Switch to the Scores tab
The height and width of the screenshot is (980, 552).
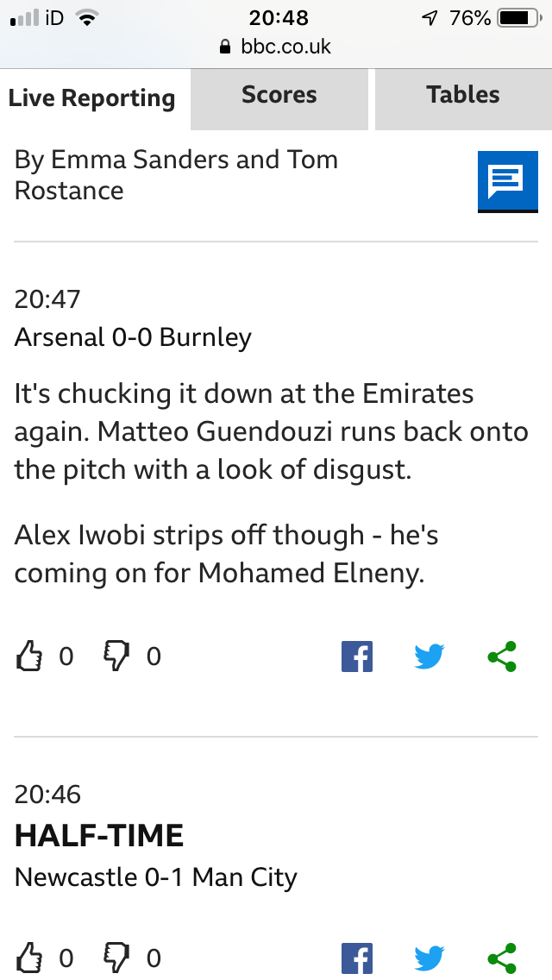click(x=279, y=96)
